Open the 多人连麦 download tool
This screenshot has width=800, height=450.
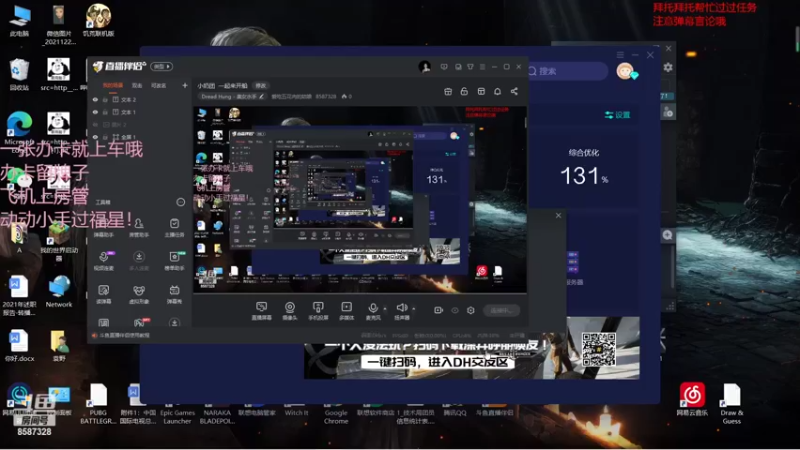pos(139,261)
